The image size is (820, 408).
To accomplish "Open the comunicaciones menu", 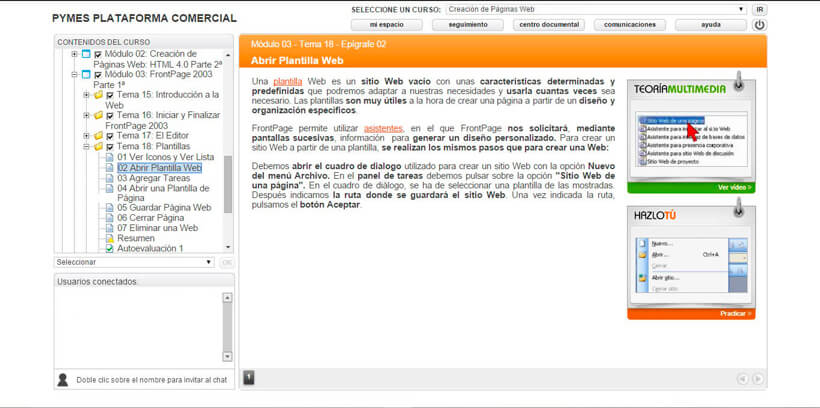I will pos(630,25).
